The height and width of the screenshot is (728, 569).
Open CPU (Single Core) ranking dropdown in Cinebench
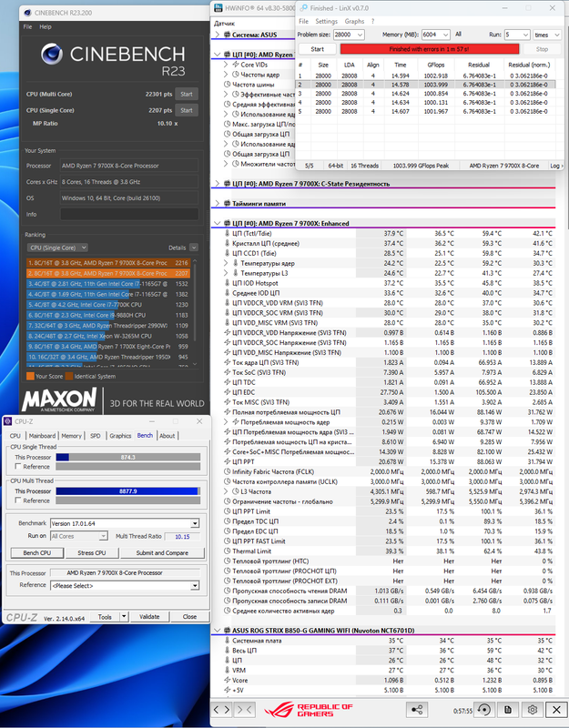point(57,248)
